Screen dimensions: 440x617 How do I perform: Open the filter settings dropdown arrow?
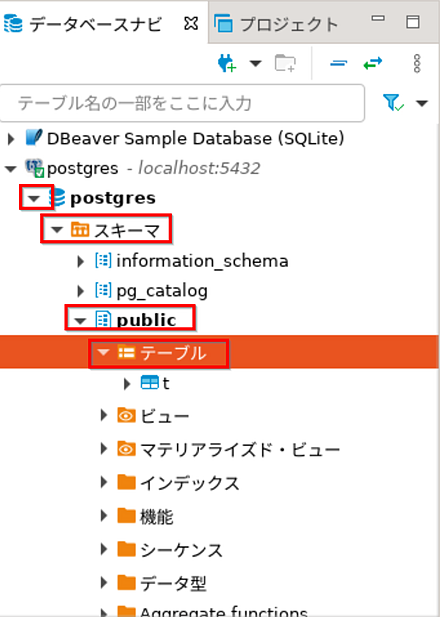coord(422,103)
